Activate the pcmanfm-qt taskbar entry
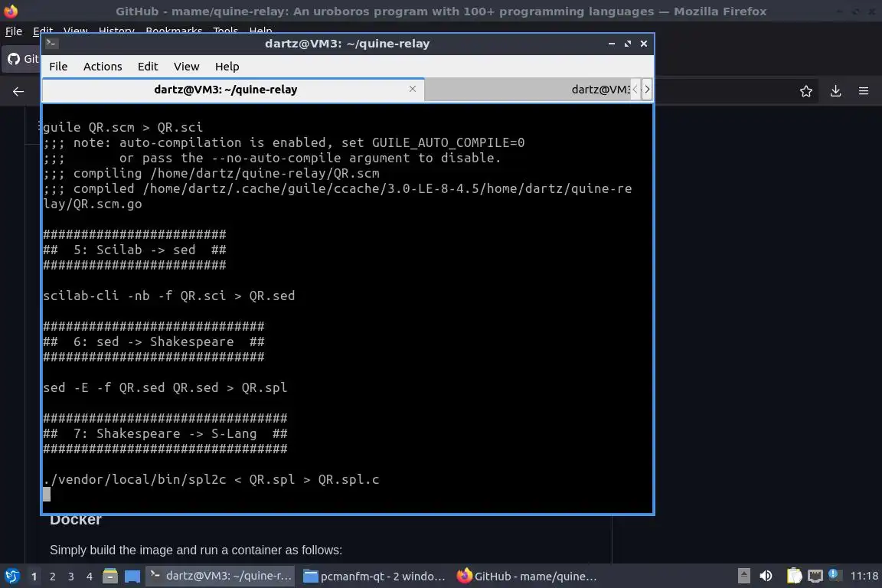Viewport: 882px width, 588px height. point(374,577)
